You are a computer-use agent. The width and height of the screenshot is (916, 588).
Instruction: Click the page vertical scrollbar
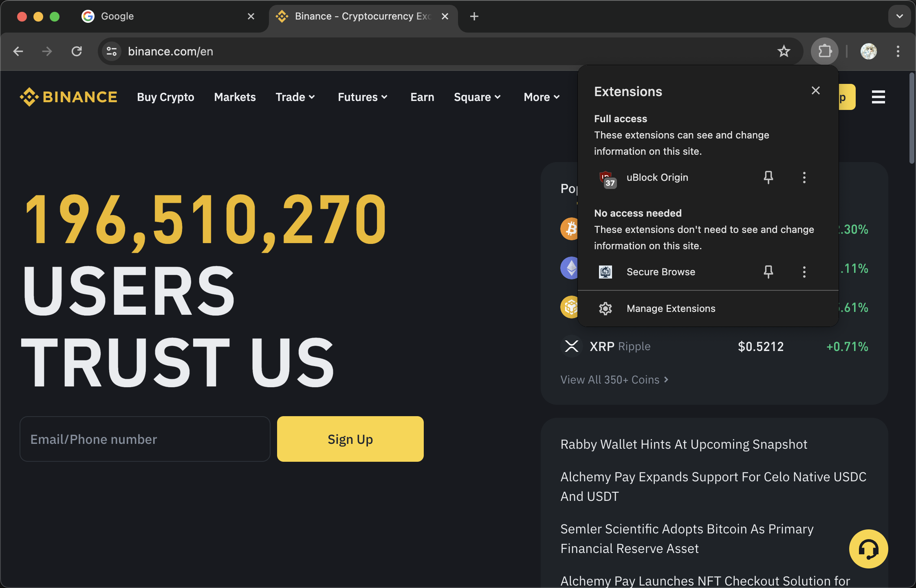[x=912, y=118]
